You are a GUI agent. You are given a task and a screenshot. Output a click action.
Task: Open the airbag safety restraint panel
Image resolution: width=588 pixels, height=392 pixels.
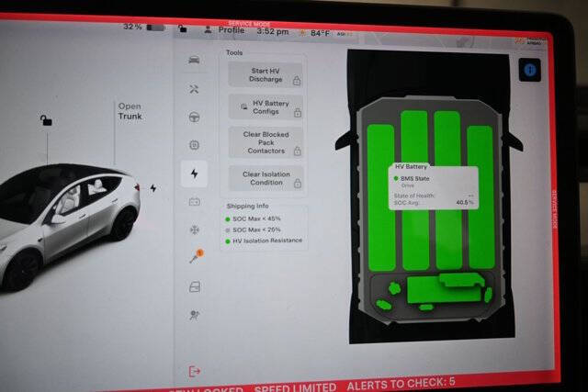tap(194, 315)
